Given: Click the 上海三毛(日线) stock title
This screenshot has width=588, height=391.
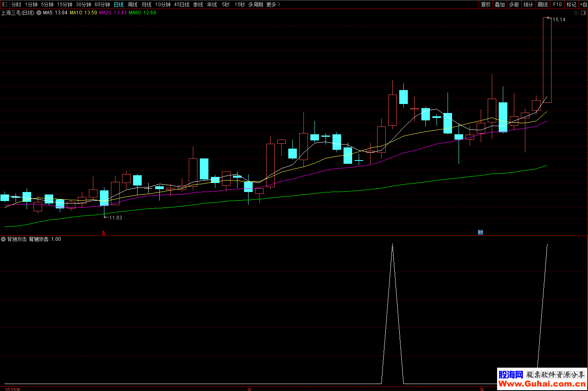Looking at the screenshot, I should click(18, 13).
